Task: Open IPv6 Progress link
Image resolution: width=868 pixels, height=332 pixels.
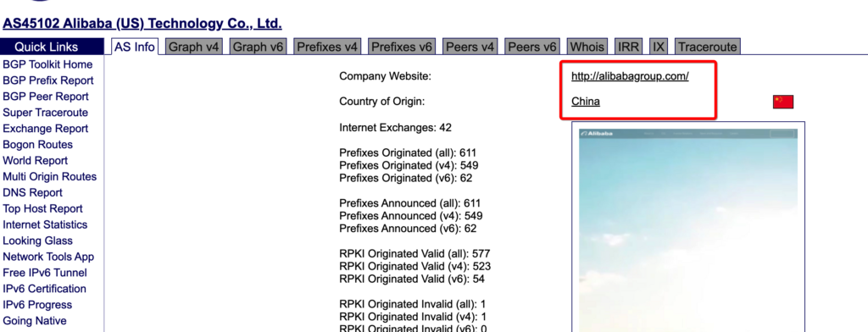Action: [x=37, y=305]
